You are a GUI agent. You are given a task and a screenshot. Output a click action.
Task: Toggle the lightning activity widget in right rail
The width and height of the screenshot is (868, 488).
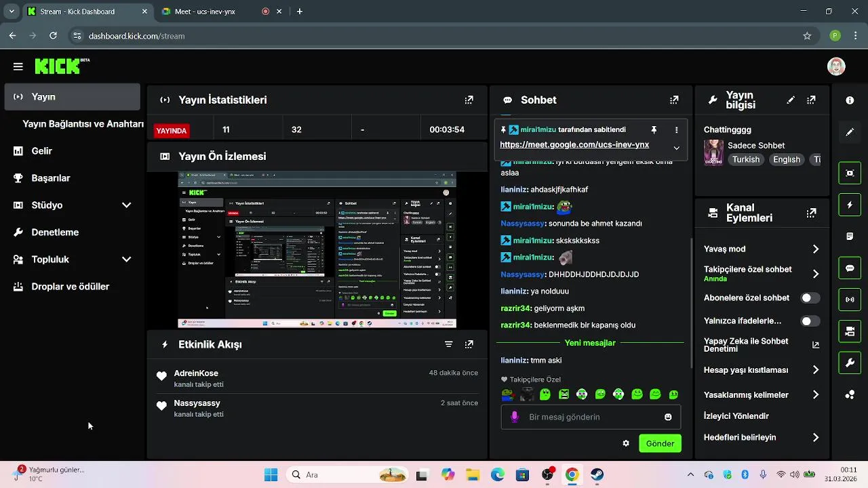coord(850,205)
